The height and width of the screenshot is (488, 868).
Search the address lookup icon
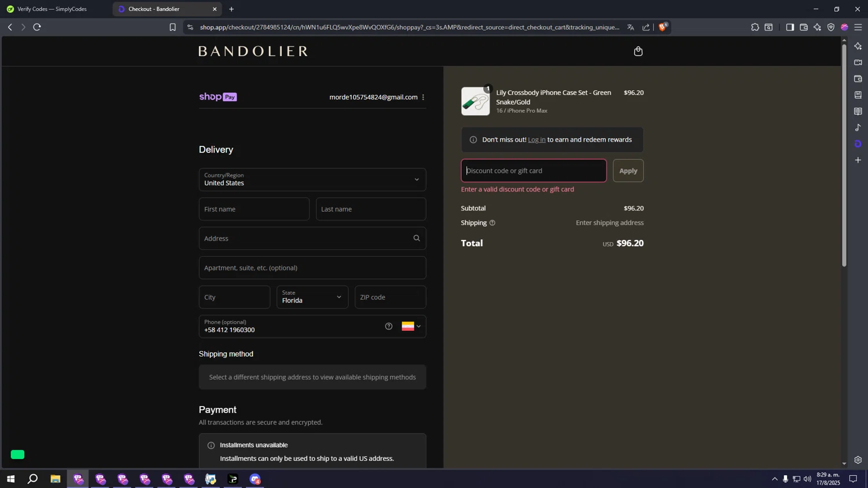click(416, 238)
